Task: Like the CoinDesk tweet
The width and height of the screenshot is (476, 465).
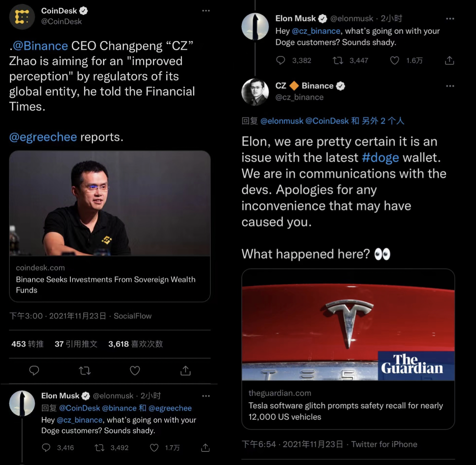Action: [x=135, y=370]
